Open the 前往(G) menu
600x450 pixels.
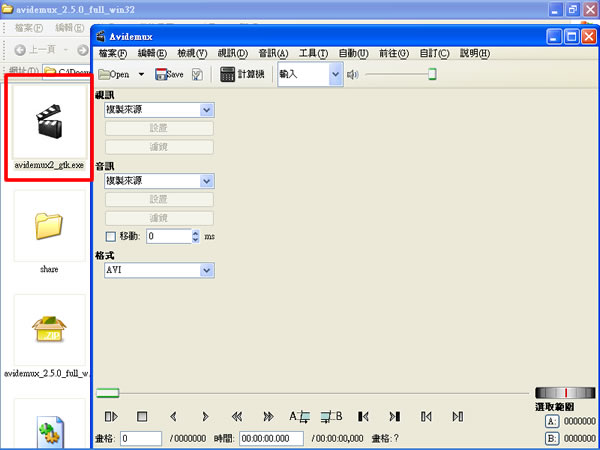[x=394, y=53]
